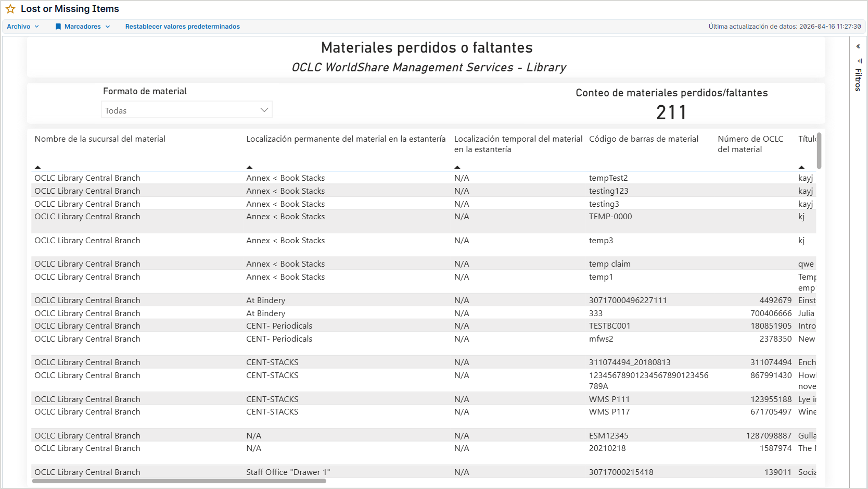Viewport: 868px width, 489px height.
Task: Click the horizontal table scrollbar
Action: [x=179, y=481]
